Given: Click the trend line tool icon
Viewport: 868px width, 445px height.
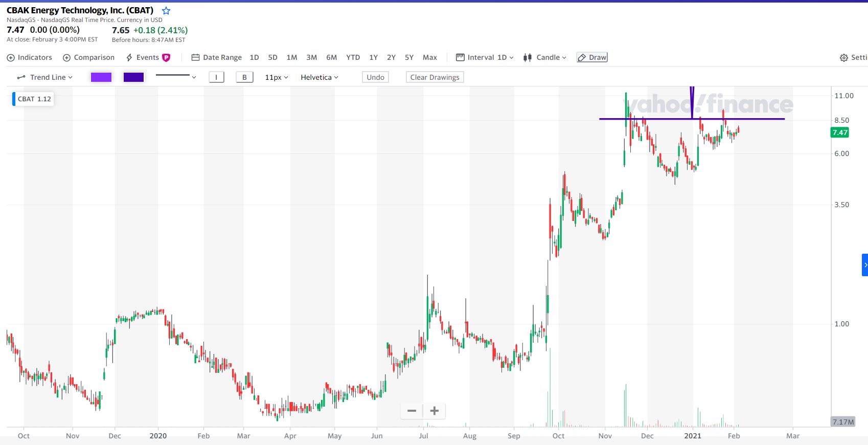Looking at the screenshot, I should [21, 77].
